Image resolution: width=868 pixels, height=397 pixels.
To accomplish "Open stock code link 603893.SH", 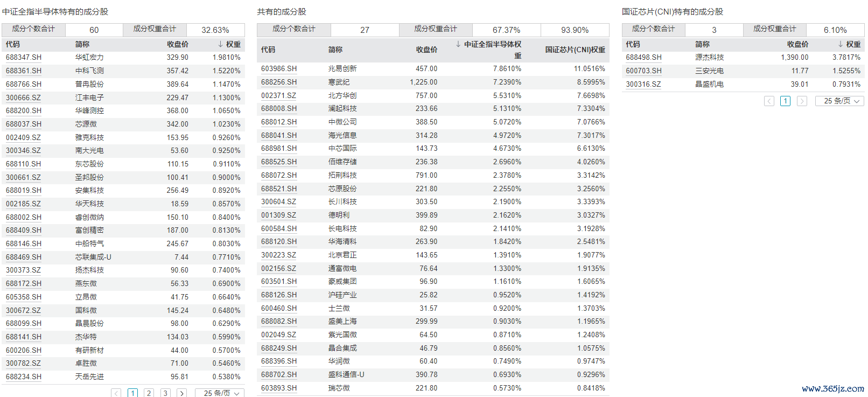I will point(279,388).
